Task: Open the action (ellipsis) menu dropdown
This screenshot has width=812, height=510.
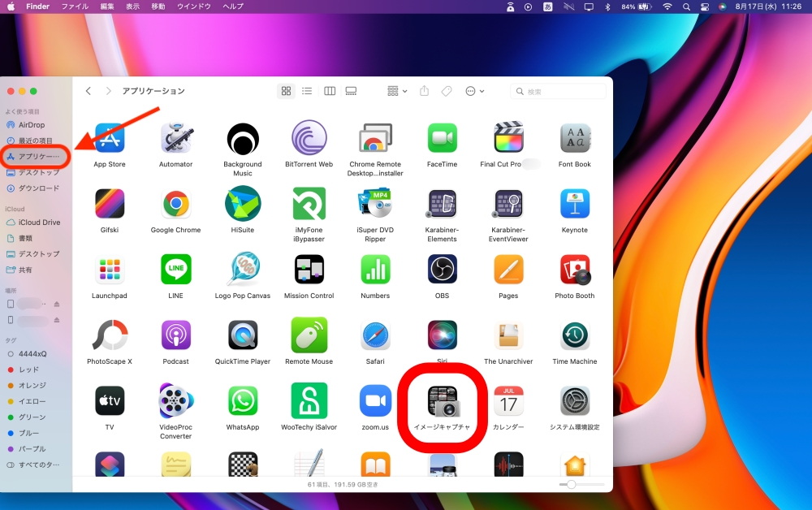Action: point(474,91)
